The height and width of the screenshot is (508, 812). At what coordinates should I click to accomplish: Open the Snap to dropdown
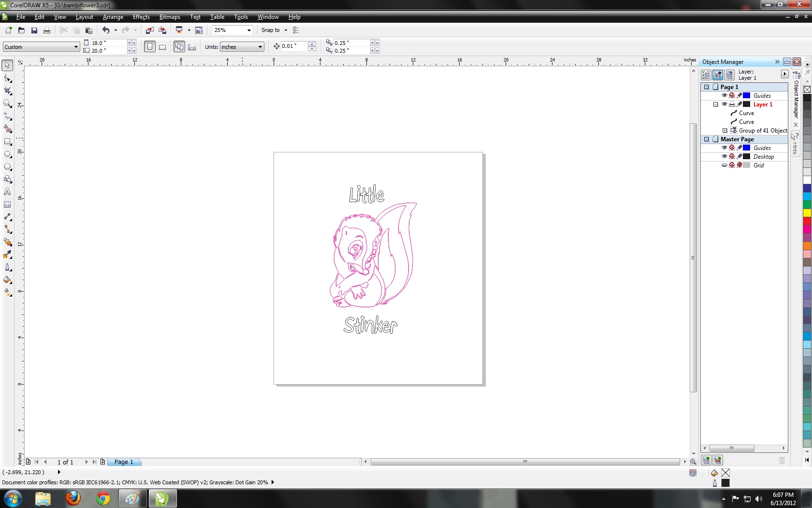click(x=286, y=30)
